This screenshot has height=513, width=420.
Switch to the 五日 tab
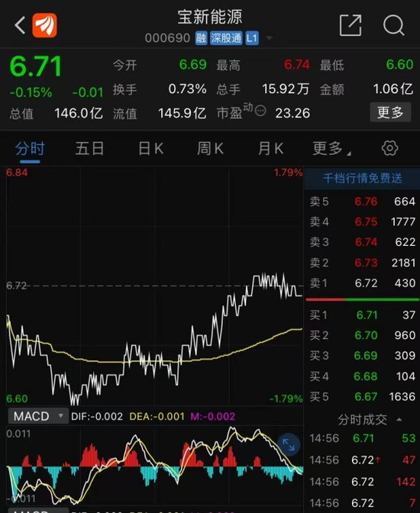[x=89, y=149]
